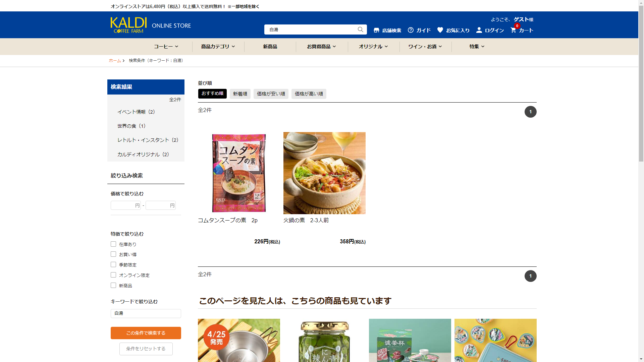Toggle the オンライン限定 checkbox
This screenshot has height=362, width=644.
tap(113, 275)
